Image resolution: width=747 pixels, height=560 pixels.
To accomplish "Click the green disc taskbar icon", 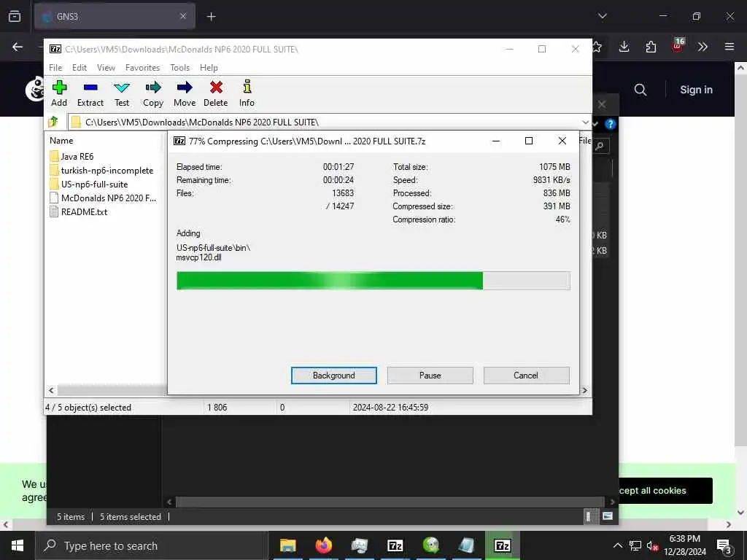I will click(x=430, y=545).
